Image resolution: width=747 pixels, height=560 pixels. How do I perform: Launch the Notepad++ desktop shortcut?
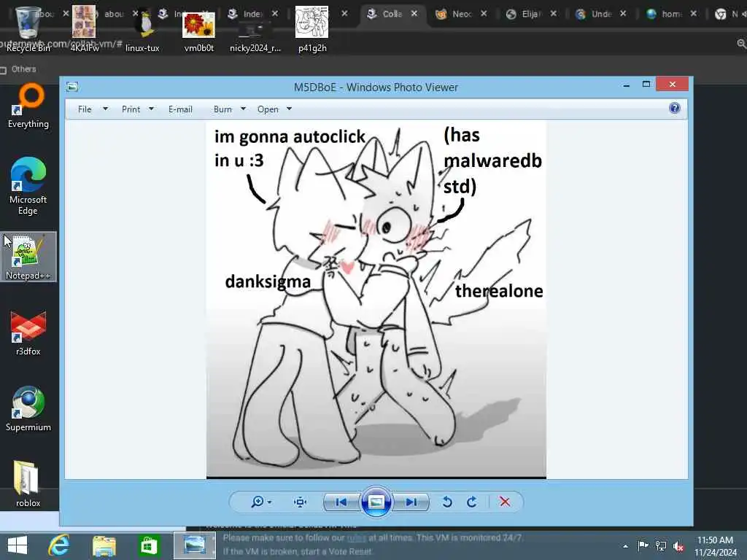[28, 257]
